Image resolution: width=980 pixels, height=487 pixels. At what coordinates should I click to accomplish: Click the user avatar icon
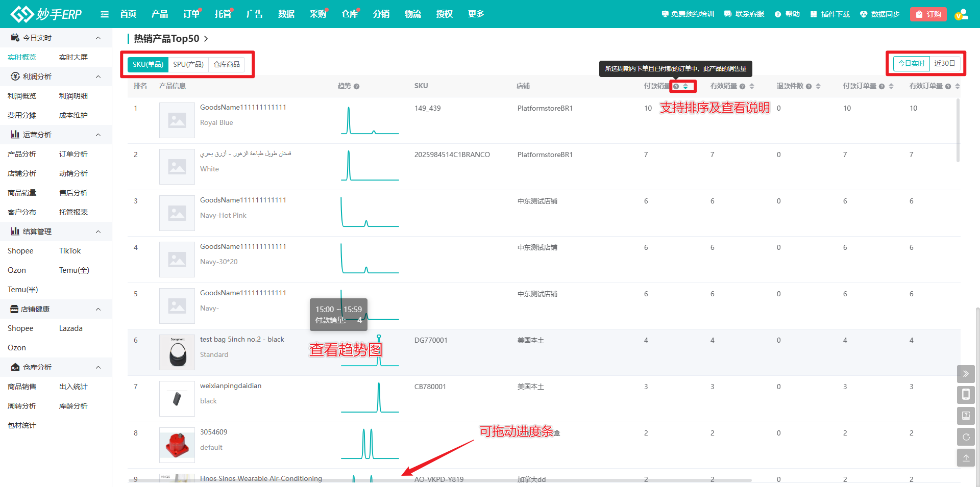961,14
